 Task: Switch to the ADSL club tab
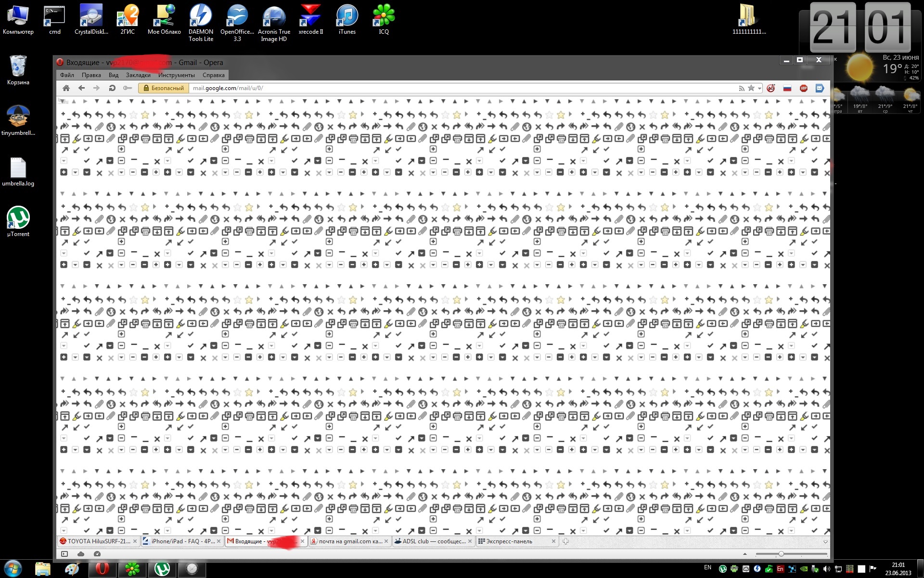(x=433, y=541)
